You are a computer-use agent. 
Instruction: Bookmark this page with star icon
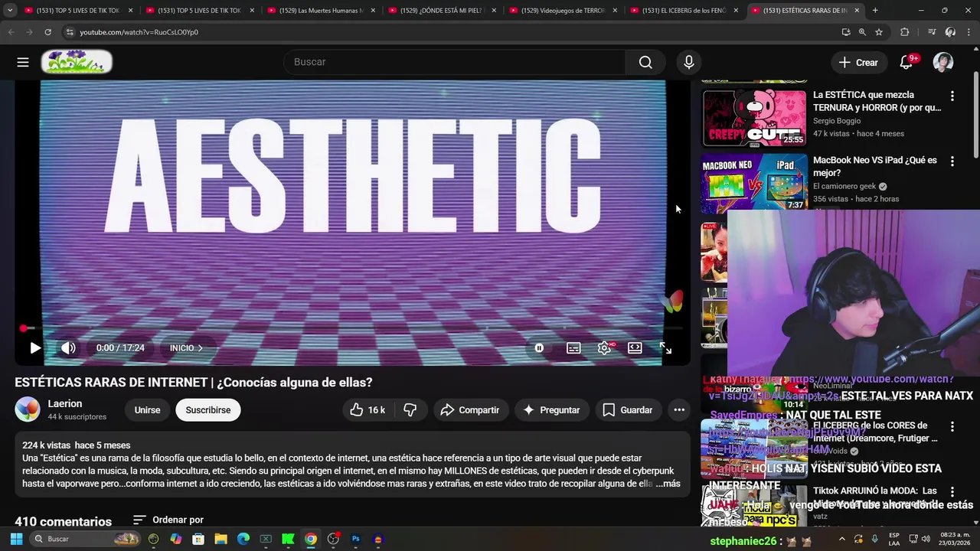click(x=879, y=32)
